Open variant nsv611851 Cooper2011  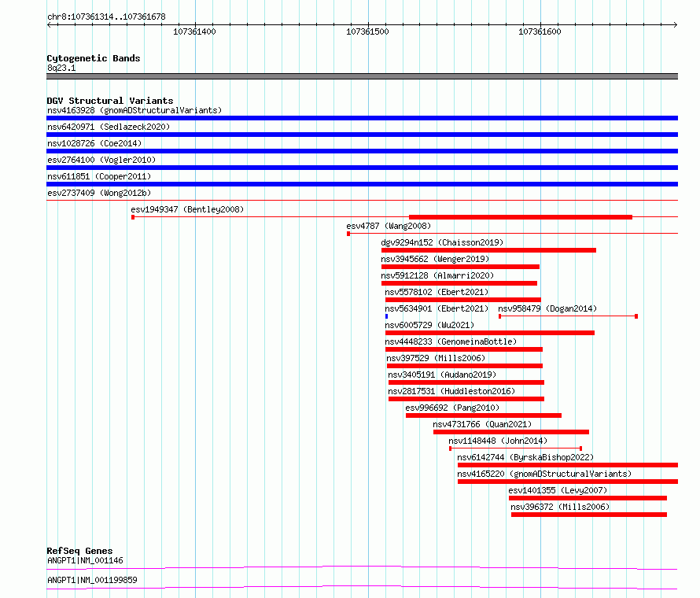click(99, 176)
